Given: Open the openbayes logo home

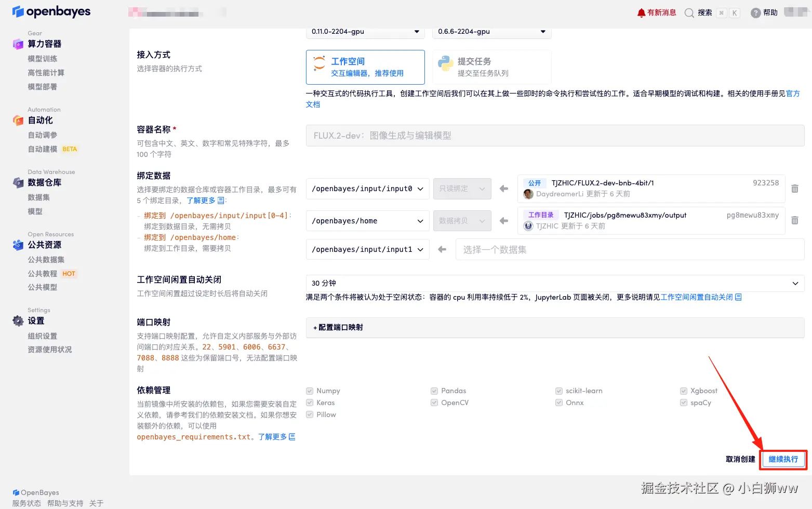Looking at the screenshot, I should pos(51,11).
